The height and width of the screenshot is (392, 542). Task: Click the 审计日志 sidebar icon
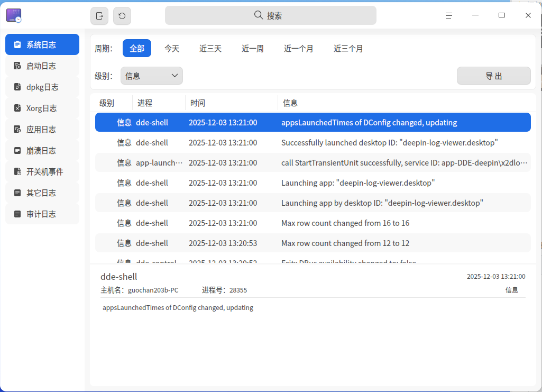(17, 214)
